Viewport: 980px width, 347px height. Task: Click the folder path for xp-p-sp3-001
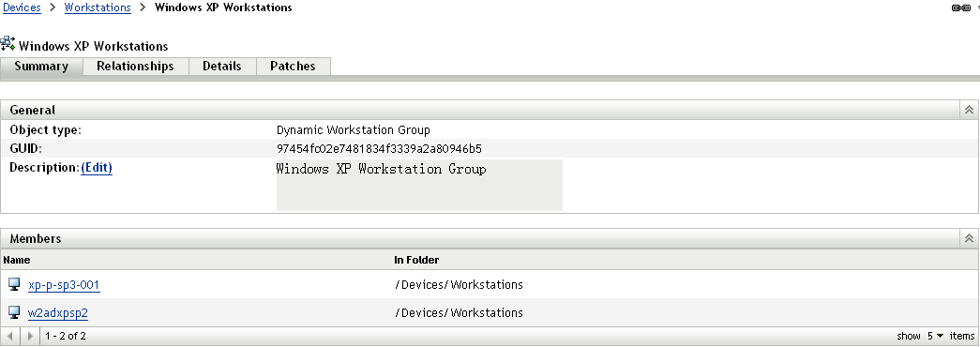[459, 285]
